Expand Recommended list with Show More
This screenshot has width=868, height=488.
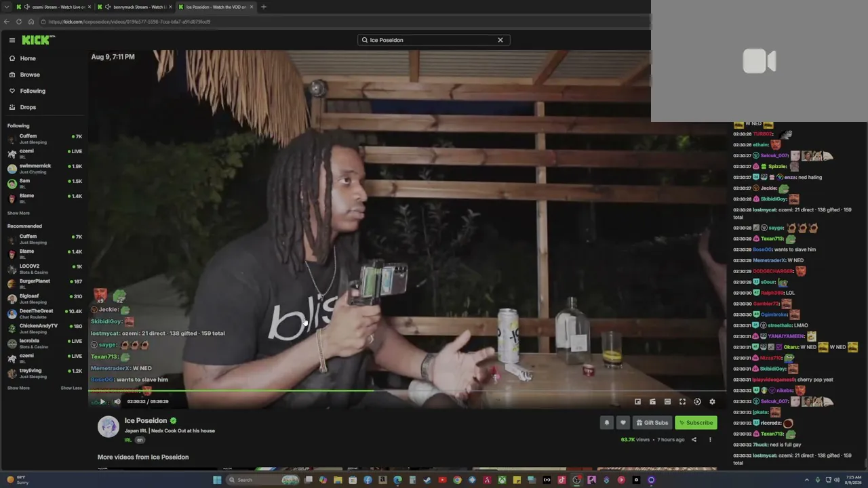tap(18, 388)
